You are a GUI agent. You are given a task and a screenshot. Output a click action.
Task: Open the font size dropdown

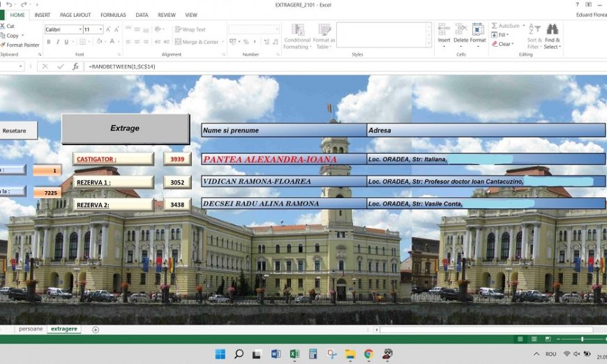[x=100, y=29]
